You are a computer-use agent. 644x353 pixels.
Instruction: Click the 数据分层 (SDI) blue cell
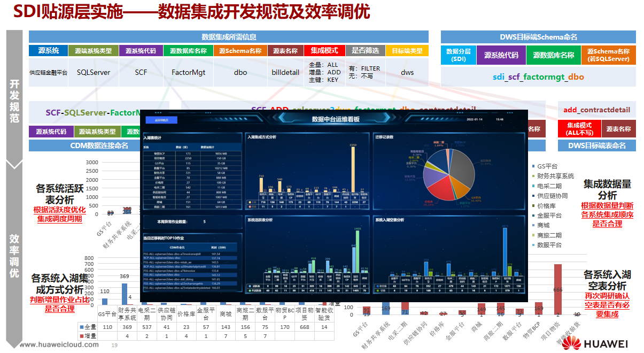click(458, 55)
